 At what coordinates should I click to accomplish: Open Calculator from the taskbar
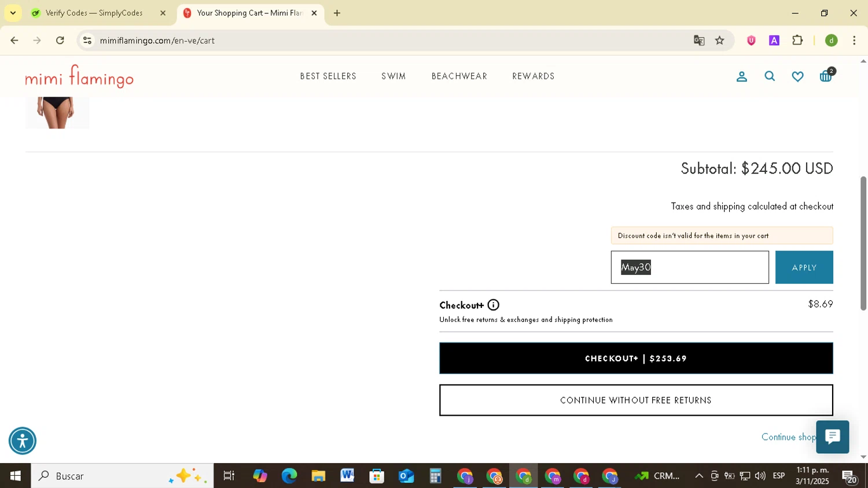tap(435, 476)
